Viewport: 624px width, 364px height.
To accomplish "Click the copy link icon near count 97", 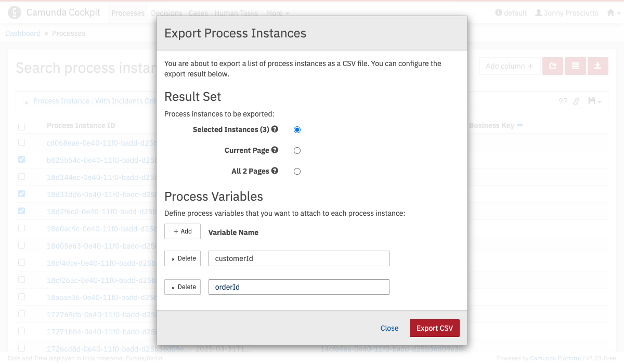I will tap(576, 101).
